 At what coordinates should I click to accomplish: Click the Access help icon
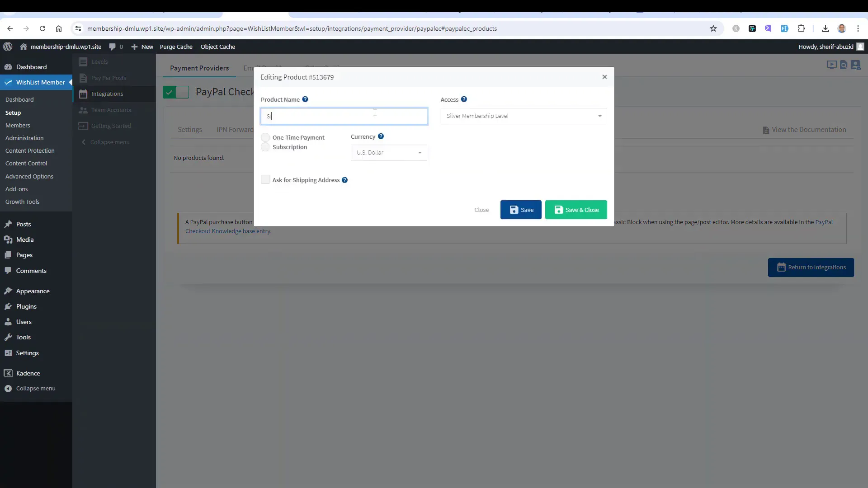[x=464, y=99]
